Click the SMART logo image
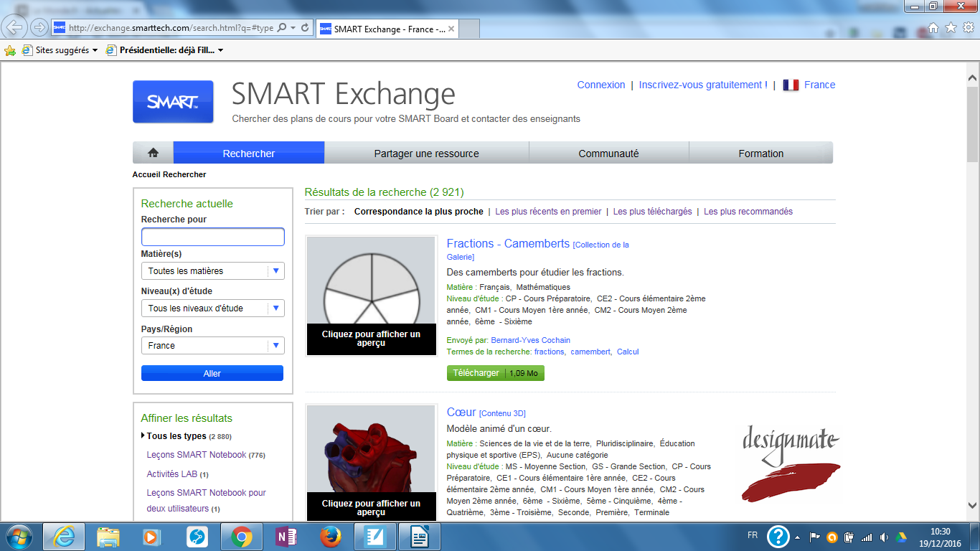The height and width of the screenshot is (551, 980). tap(173, 102)
